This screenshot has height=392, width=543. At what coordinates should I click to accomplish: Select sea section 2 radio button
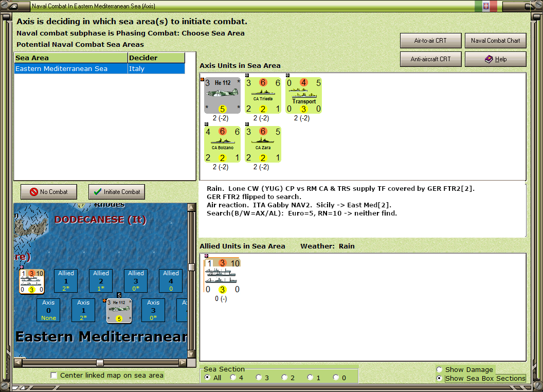coord(284,378)
